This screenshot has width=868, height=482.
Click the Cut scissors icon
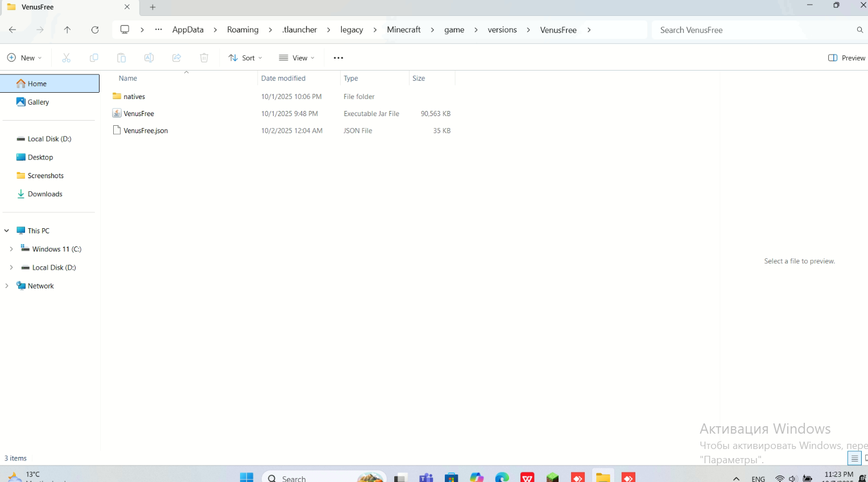(x=66, y=57)
